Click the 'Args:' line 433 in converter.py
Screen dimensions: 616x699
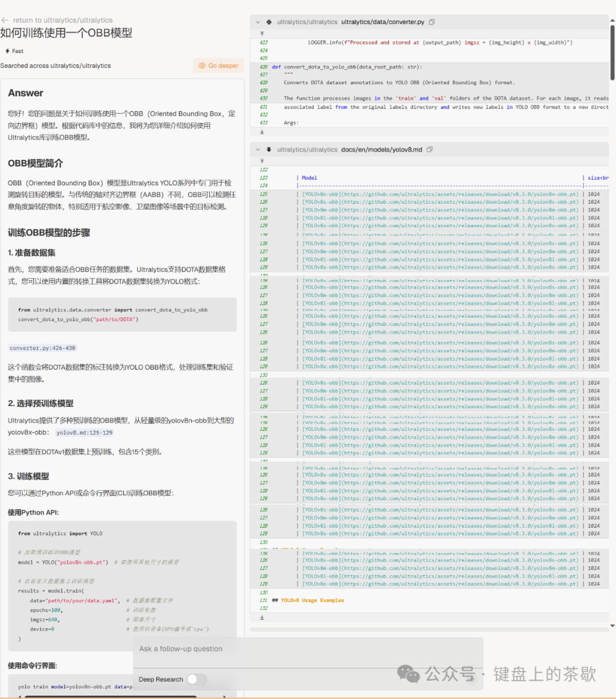pyautogui.click(x=291, y=123)
